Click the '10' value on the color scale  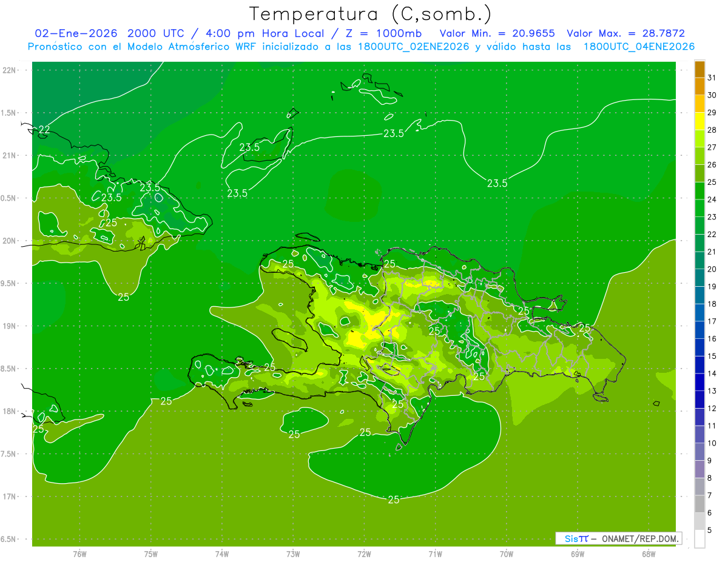coord(712,443)
